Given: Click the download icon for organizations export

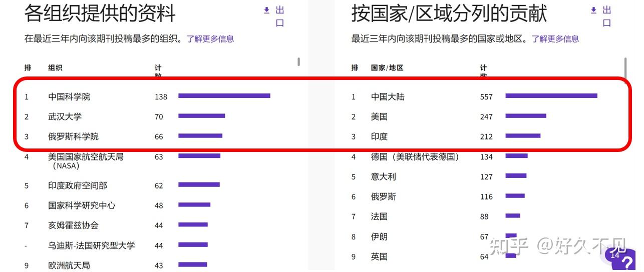Looking at the screenshot, I should click(267, 10).
